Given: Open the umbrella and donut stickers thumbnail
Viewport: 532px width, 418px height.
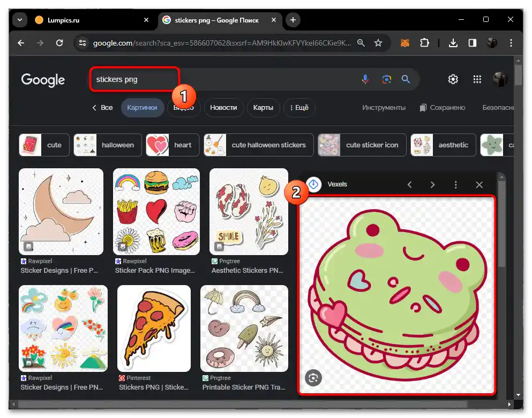Looking at the screenshot, I should [244, 328].
